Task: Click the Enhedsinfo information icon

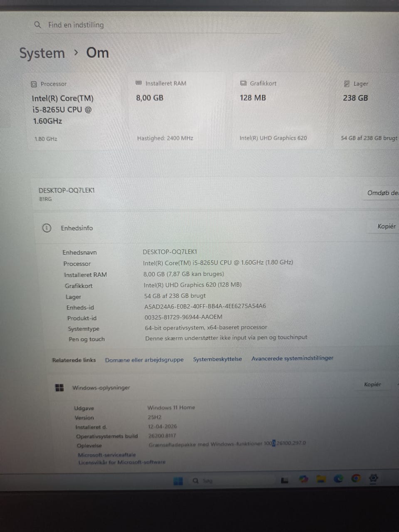Action: coord(47,228)
